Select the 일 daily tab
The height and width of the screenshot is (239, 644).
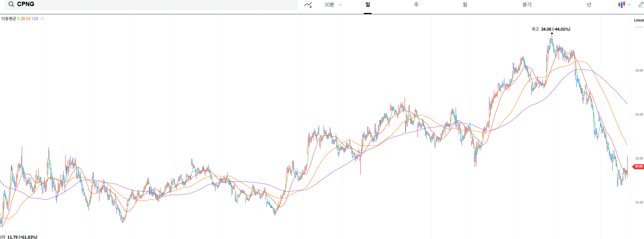(367, 5)
